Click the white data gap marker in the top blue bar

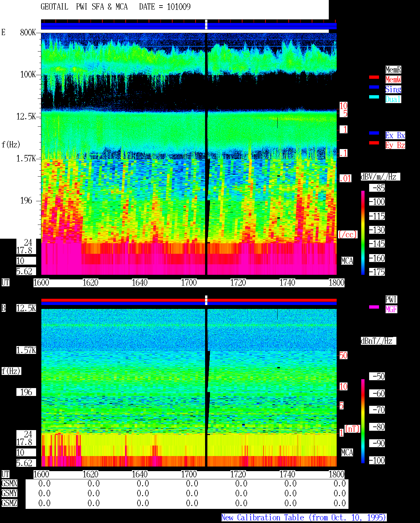(x=206, y=24)
